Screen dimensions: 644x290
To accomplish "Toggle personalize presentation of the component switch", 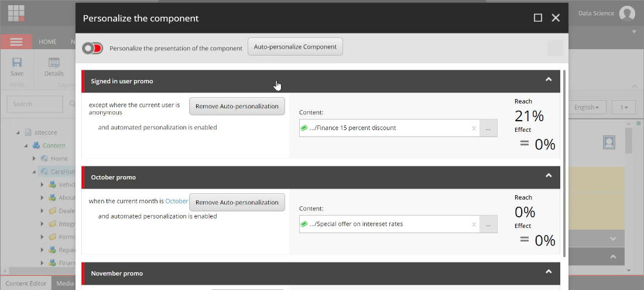I will pyautogui.click(x=93, y=48).
